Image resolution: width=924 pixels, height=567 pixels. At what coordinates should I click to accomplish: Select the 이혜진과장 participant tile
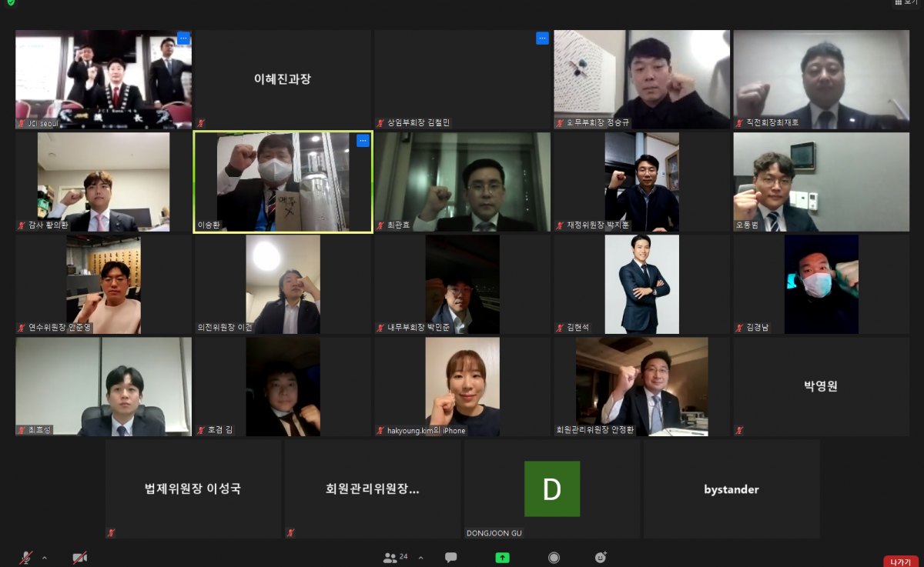tap(283, 79)
